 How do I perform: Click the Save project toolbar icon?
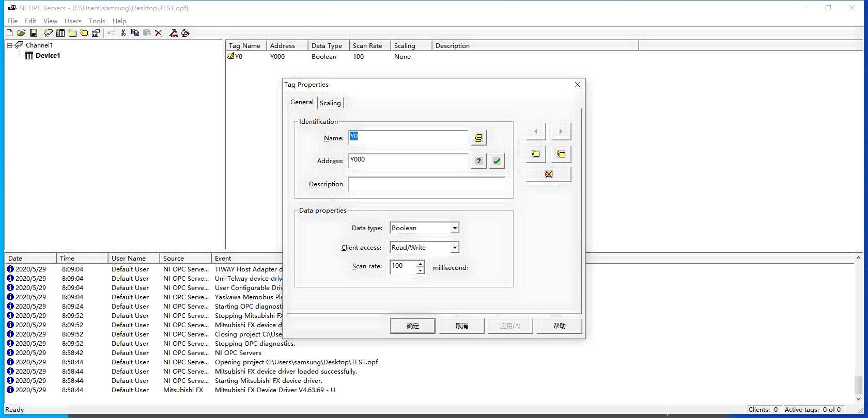tap(34, 33)
